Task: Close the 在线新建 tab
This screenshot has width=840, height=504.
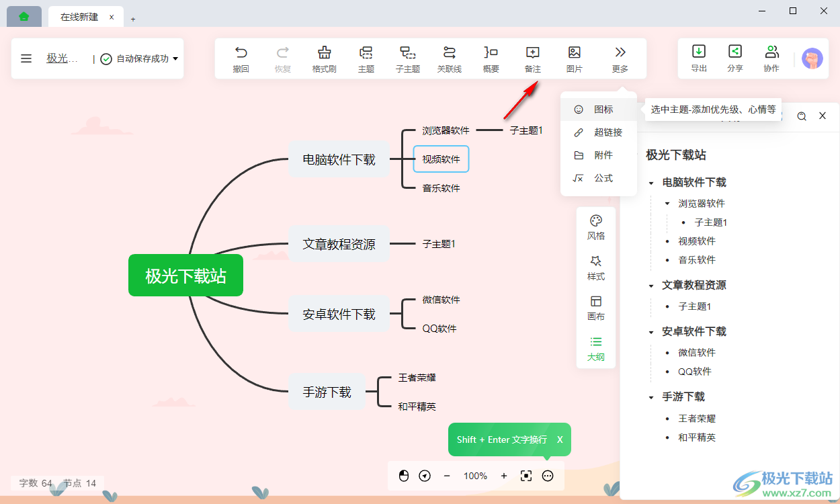Action: [x=112, y=17]
